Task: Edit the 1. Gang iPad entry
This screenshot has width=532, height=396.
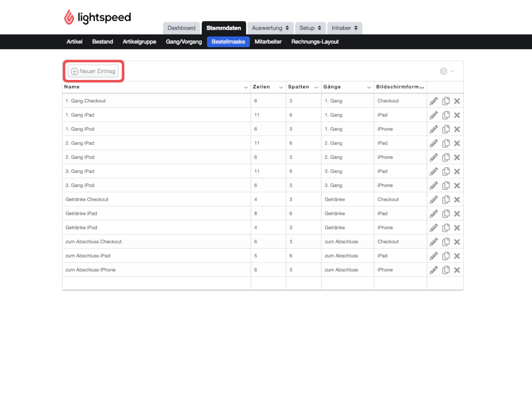Action: pyautogui.click(x=434, y=115)
